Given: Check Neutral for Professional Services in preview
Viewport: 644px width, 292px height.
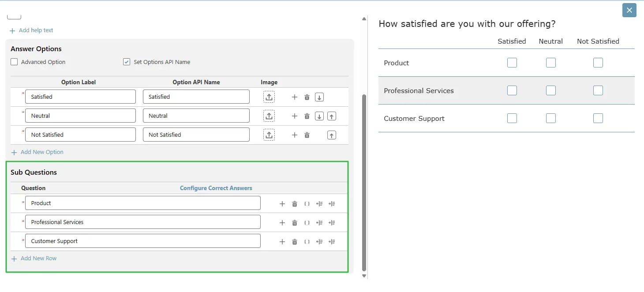Looking at the screenshot, I should click(x=551, y=90).
